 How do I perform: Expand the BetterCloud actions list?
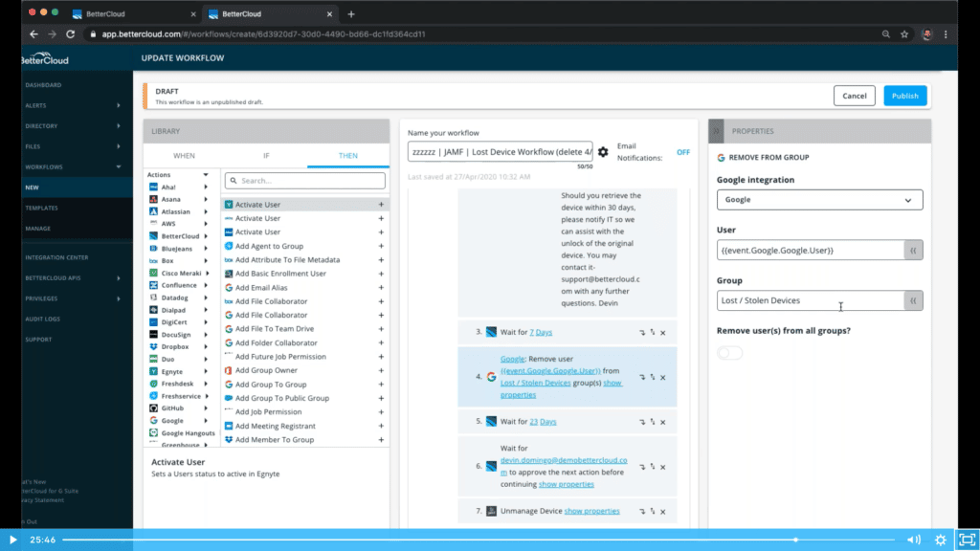tap(206, 236)
